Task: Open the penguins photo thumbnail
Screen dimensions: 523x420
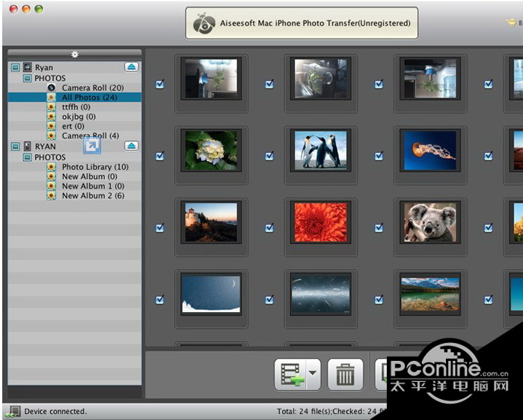Action: pyautogui.click(x=320, y=150)
